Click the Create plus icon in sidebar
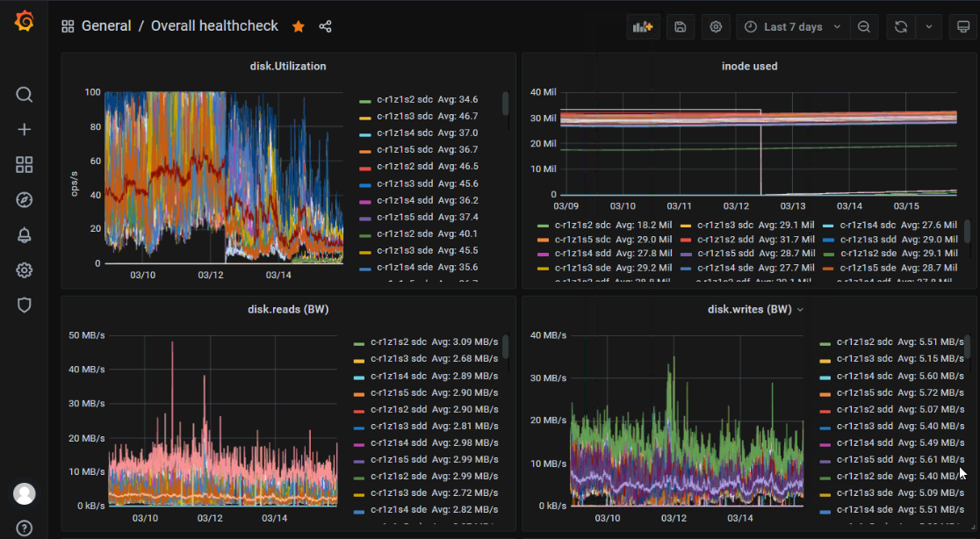 click(x=24, y=130)
